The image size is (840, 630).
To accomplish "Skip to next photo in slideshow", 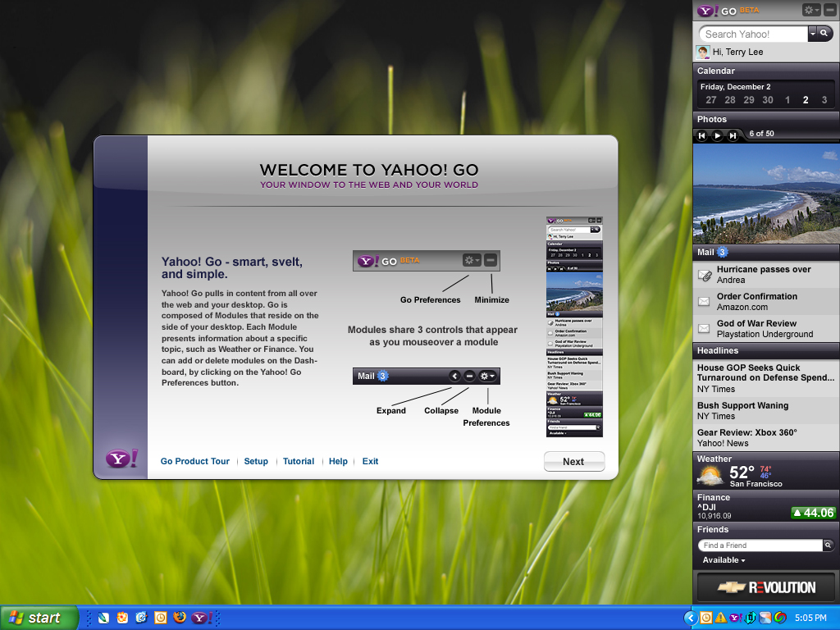I will tap(733, 135).
